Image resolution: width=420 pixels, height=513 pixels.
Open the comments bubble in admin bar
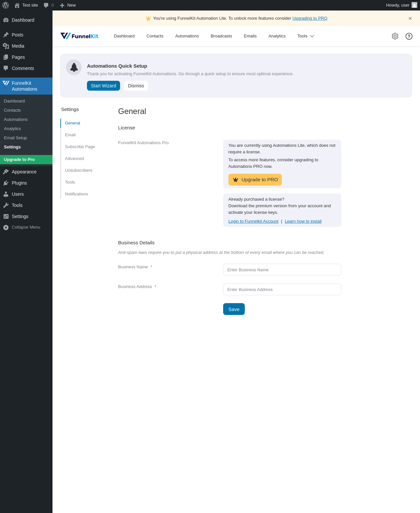(x=46, y=5)
